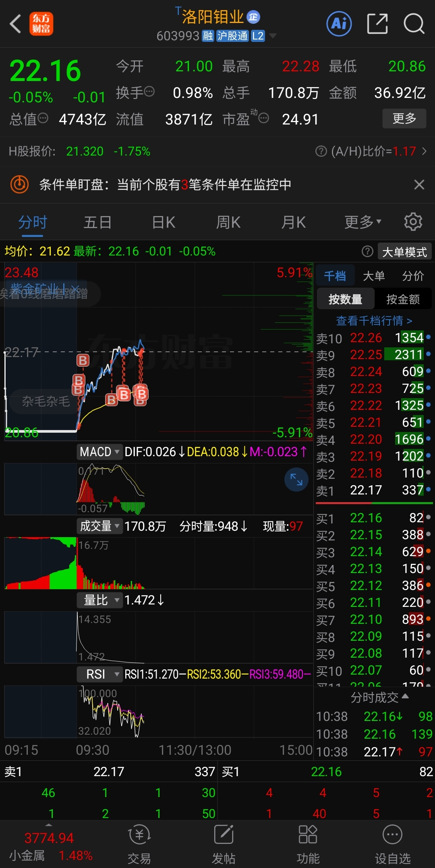Screen dimensions: 435x868
Task: Tap the blue 企 enterprise badge
Action: 253,17
